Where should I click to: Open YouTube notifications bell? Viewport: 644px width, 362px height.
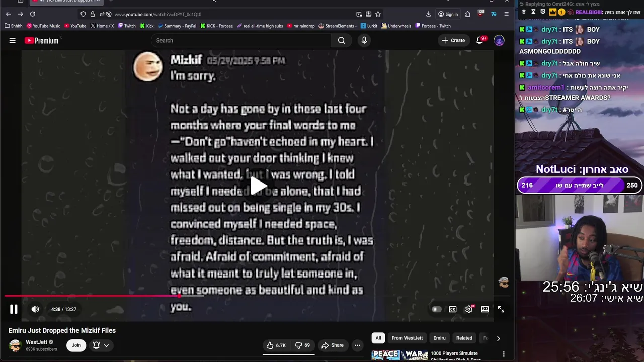480,40
